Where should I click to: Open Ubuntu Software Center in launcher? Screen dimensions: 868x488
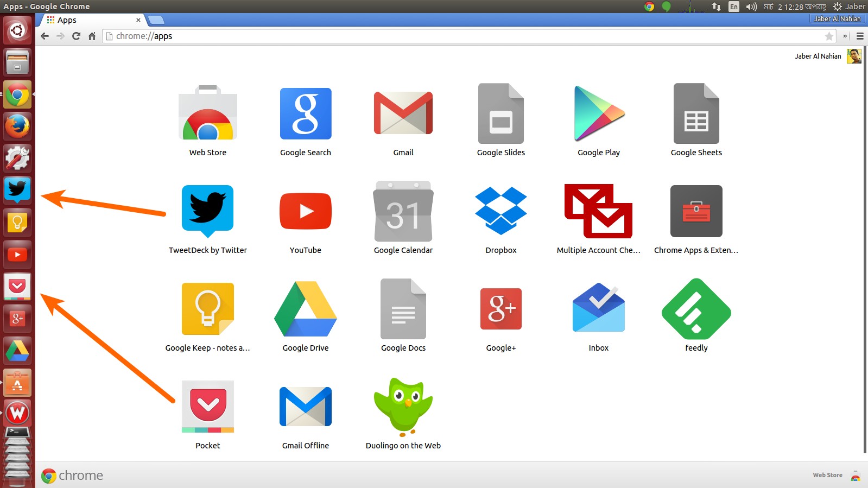[x=17, y=382]
